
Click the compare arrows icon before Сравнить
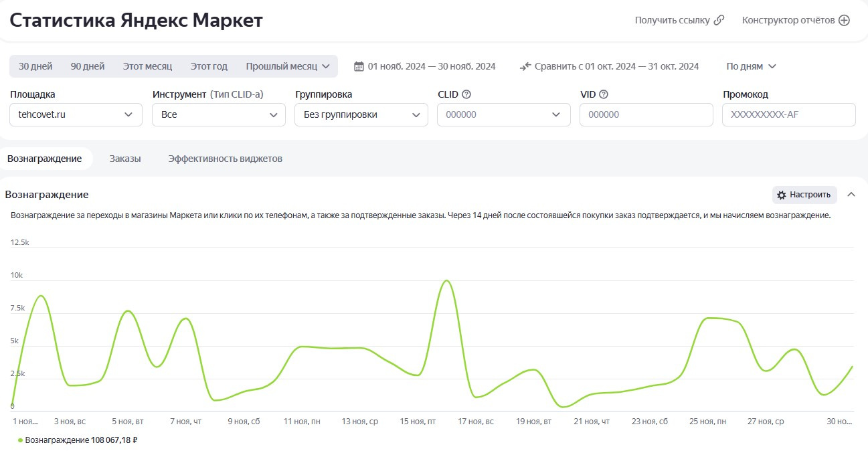[x=525, y=66]
